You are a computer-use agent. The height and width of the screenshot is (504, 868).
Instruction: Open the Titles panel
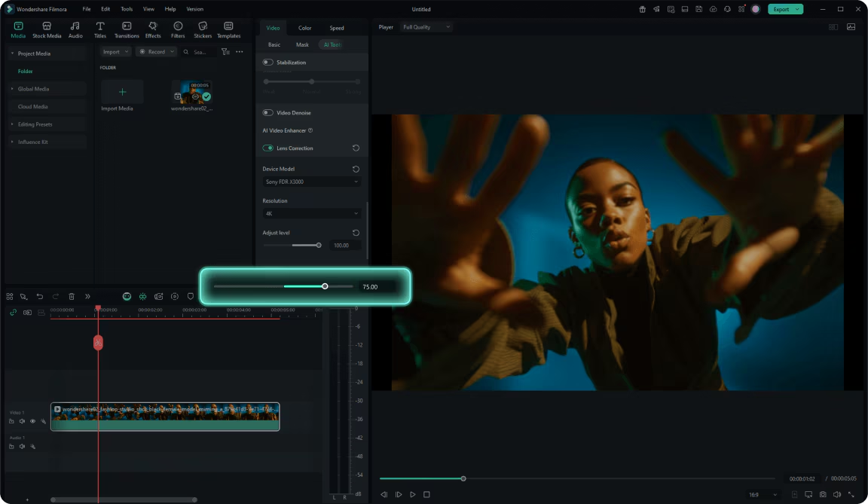(100, 30)
